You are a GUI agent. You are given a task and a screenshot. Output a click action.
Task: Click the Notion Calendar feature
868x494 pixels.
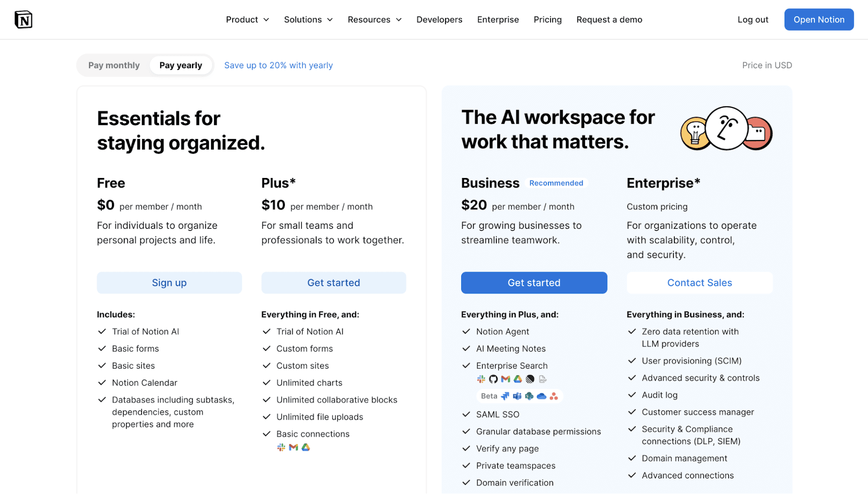pyautogui.click(x=145, y=383)
